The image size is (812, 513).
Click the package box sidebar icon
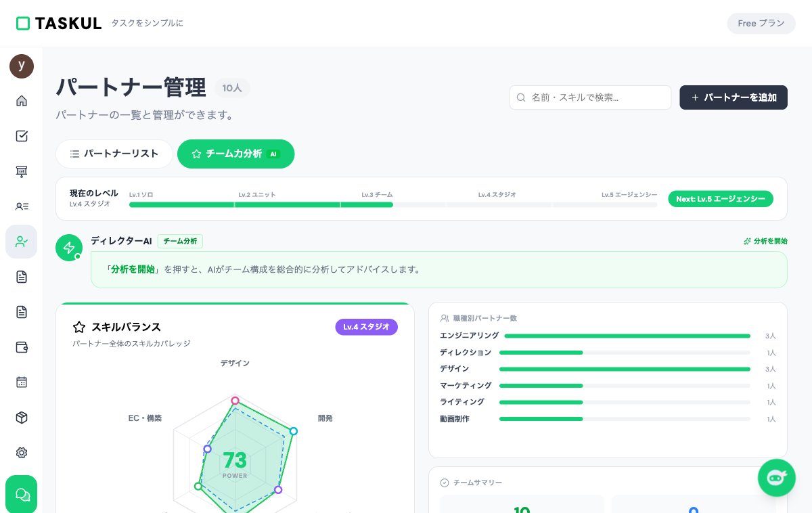[22, 418]
